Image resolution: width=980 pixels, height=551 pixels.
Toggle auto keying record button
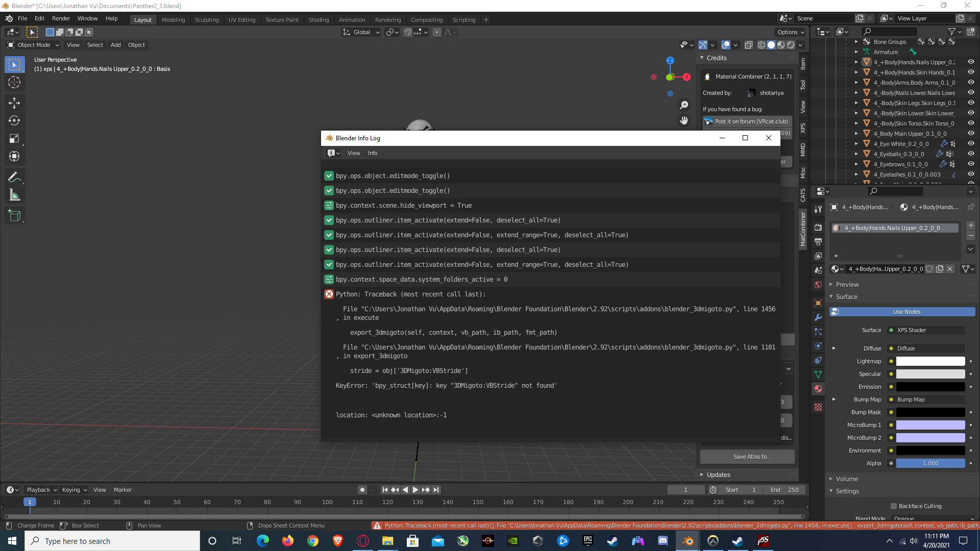tap(362, 490)
